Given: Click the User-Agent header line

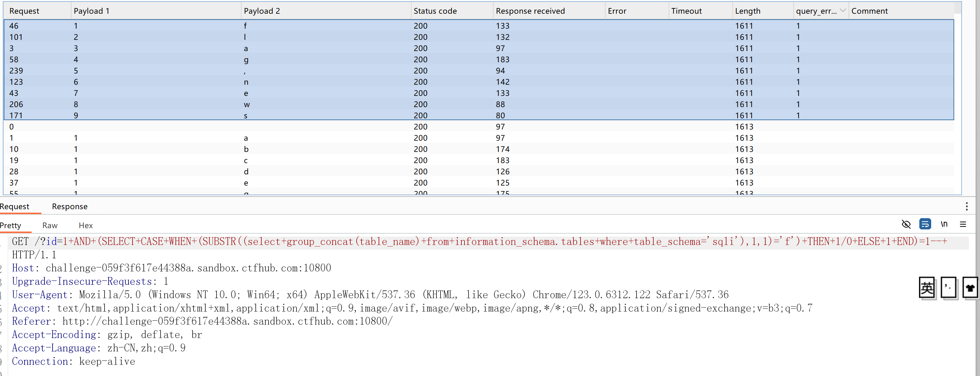Looking at the screenshot, I should (x=370, y=294).
